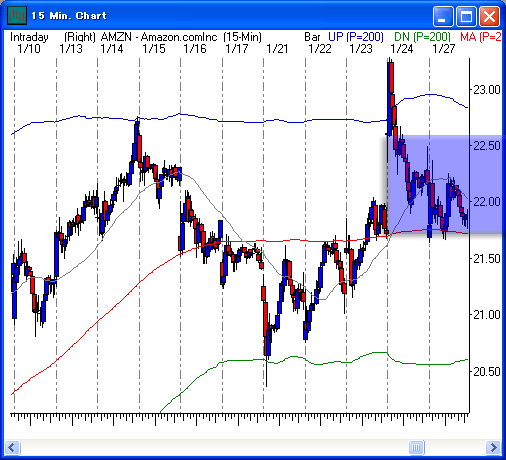506x460 pixels.
Task: Click the UP (P=200) legend label
Action: click(x=356, y=37)
